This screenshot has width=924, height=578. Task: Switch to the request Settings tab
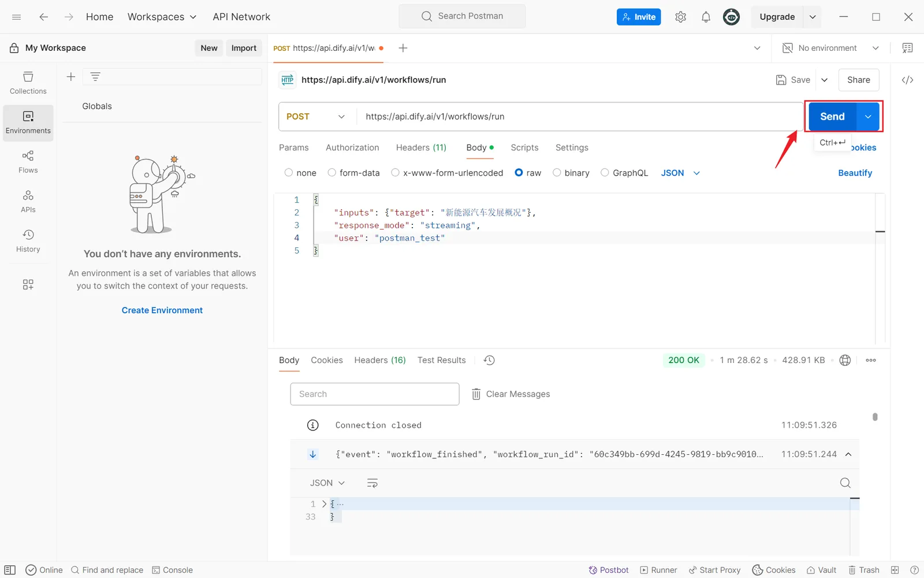pos(572,148)
